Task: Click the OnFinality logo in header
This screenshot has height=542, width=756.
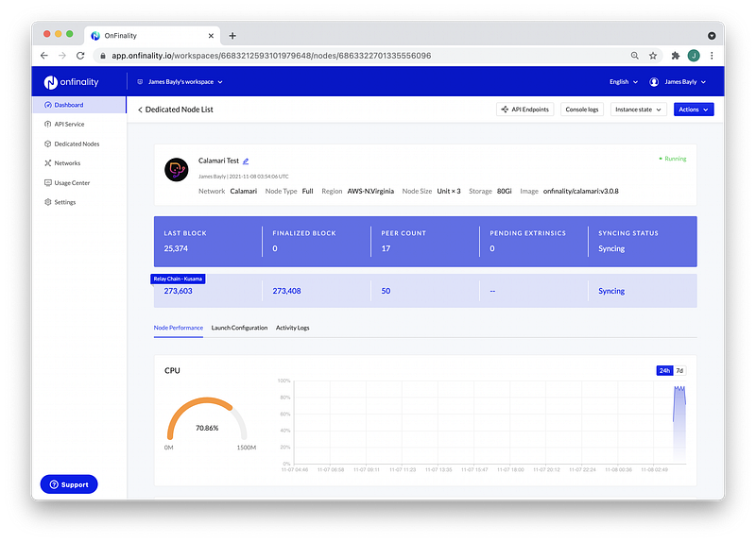Action: (x=72, y=82)
